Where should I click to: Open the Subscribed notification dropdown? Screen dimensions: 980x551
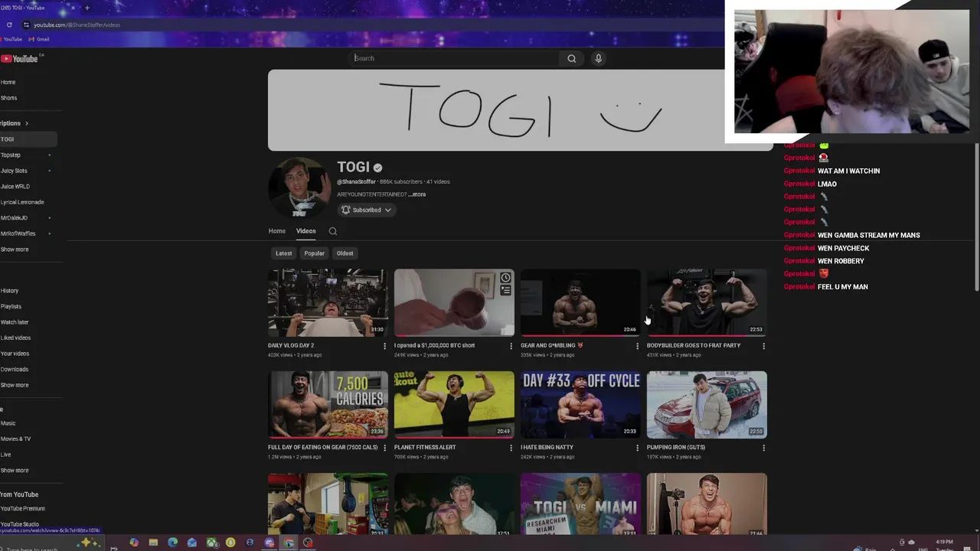367,210
